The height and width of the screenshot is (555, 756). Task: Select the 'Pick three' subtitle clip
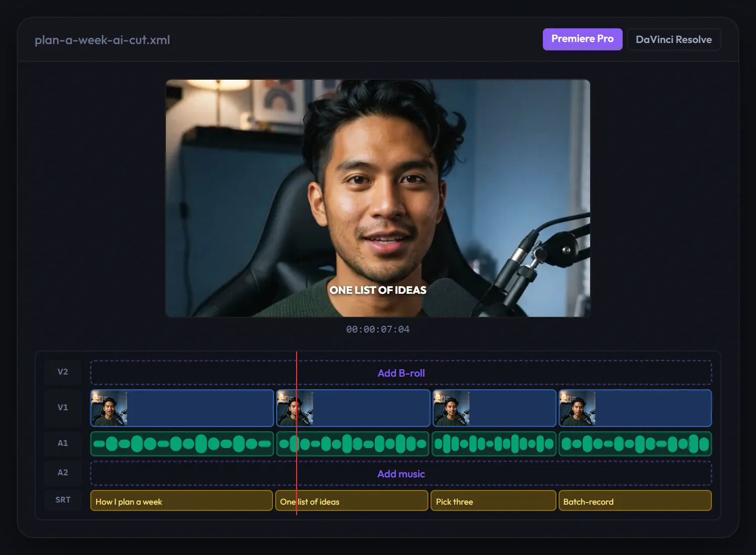coord(493,501)
